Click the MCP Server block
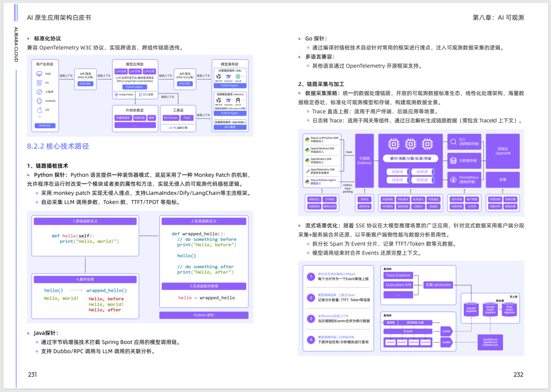Screen dimensions: 551x392 click(x=171, y=118)
